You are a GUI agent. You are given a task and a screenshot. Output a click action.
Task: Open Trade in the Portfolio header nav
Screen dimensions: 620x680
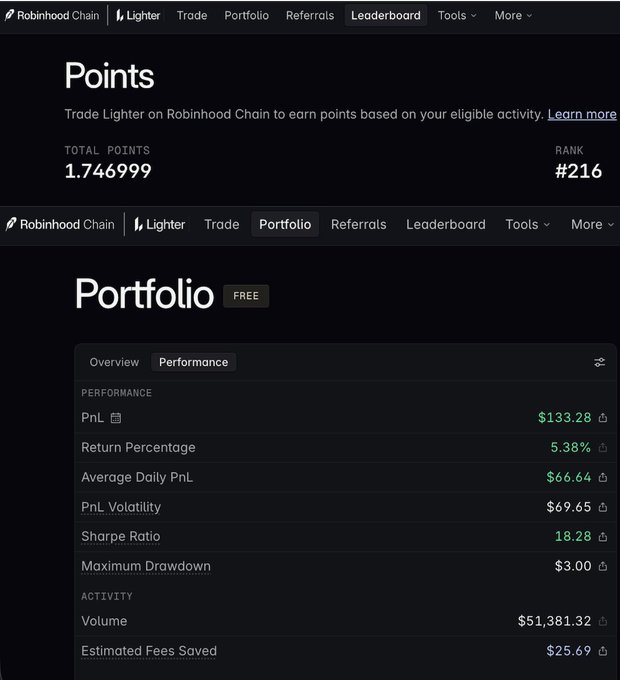coord(222,224)
